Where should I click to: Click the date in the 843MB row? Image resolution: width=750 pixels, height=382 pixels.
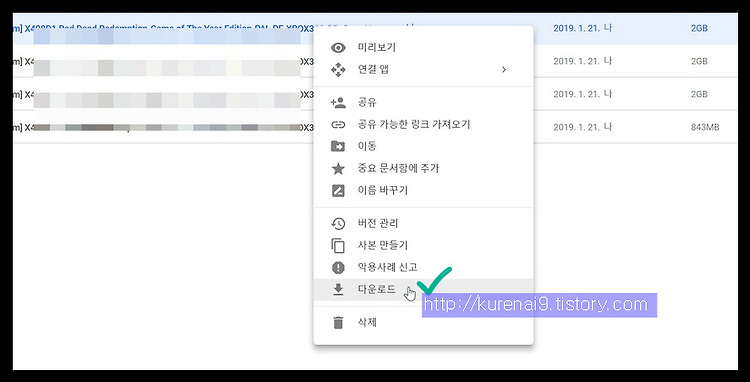(x=583, y=127)
